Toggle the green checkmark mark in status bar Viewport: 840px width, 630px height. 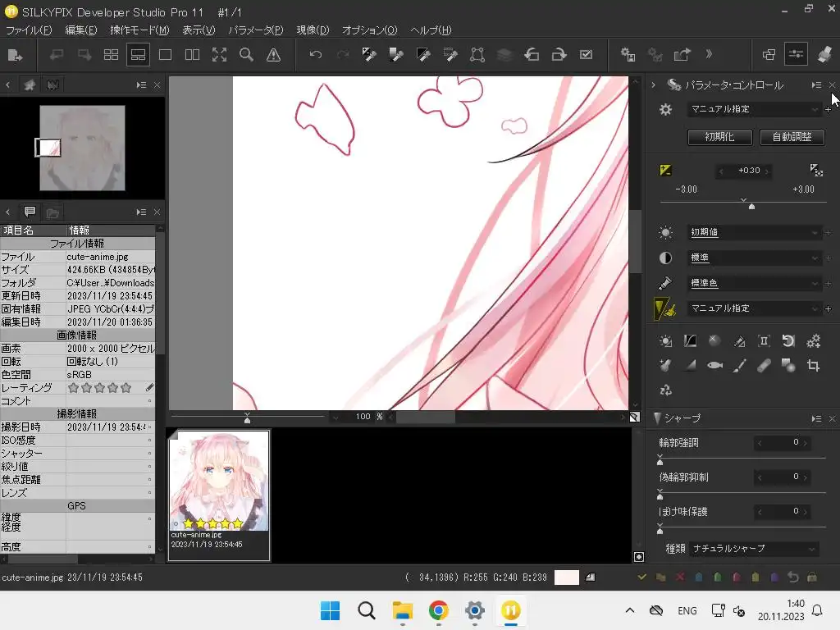click(641, 577)
